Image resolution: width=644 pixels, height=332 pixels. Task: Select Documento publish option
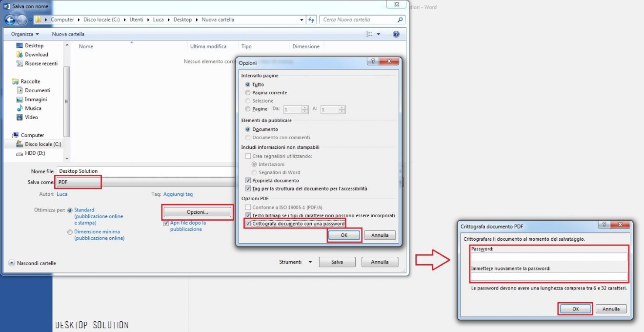248,129
